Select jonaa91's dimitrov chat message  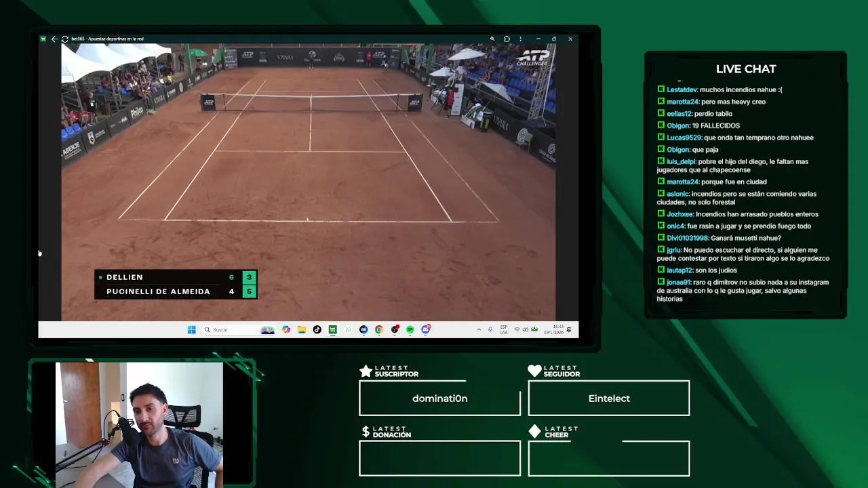(743, 290)
